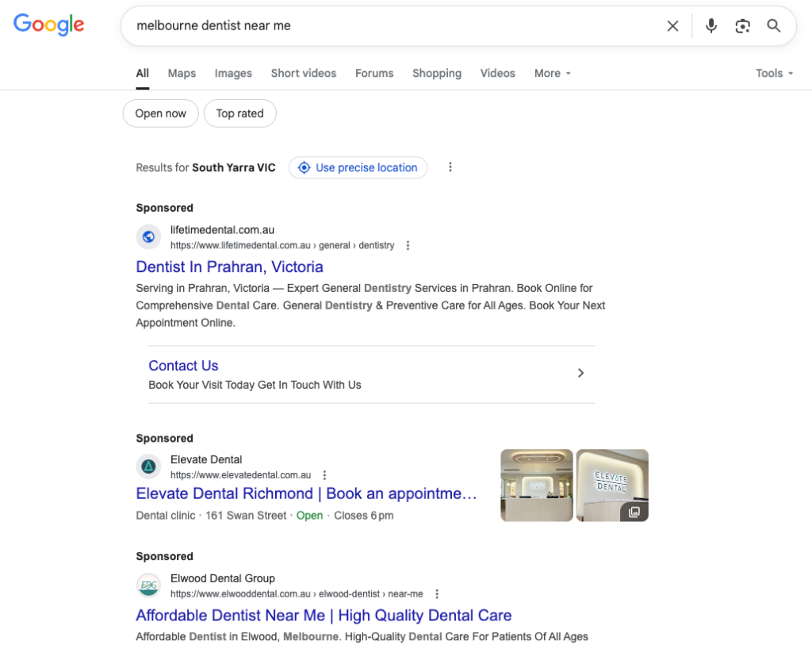
Task: Open three-dot menu for Elwood Dental ad
Action: tap(437, 594)
